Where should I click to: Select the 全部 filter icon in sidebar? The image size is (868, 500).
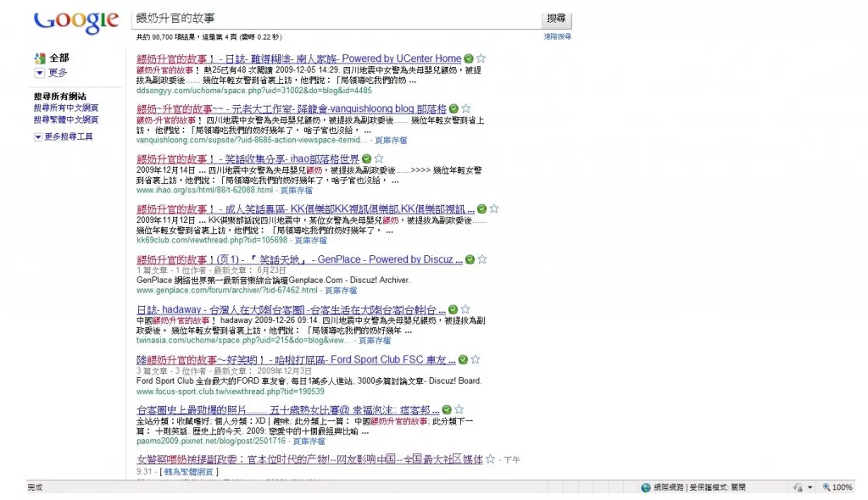[39, 58]
